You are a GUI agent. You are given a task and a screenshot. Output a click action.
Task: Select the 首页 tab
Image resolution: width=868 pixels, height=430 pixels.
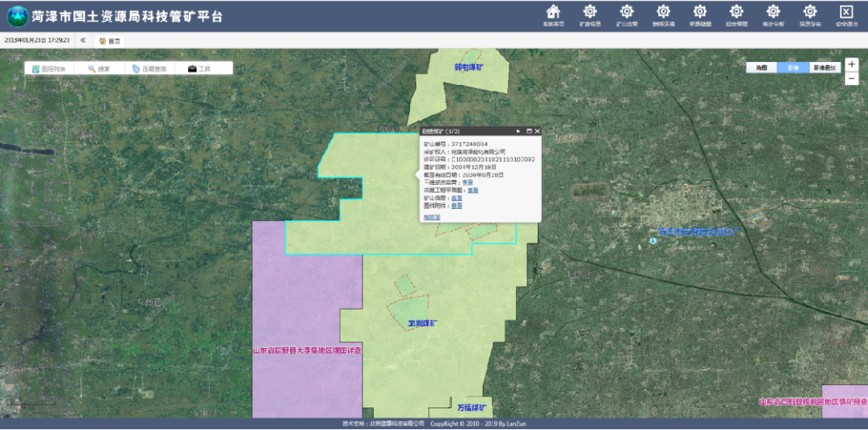[x=109, y=41]
